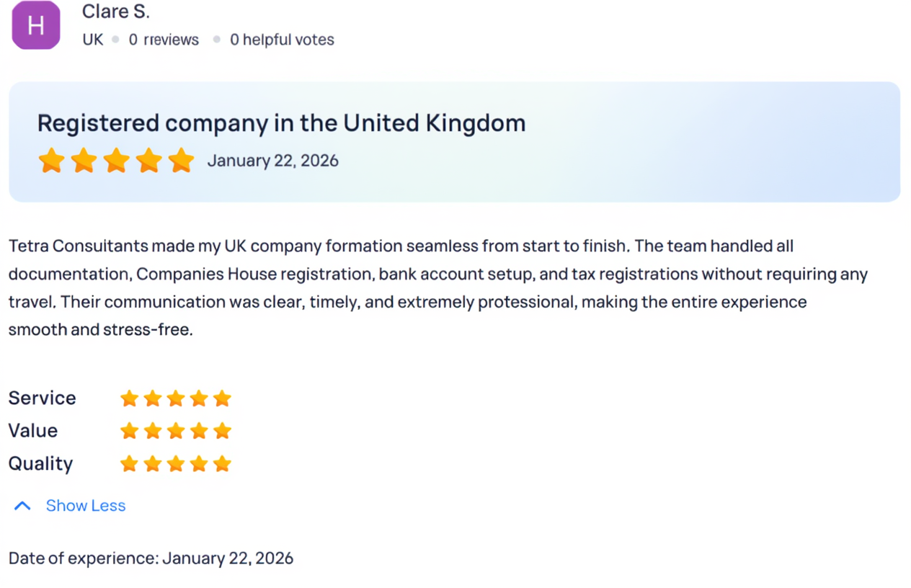The height and width of the screenshot is (588, 911).
Task: Click the Service rating label
Action: (42, 398)
